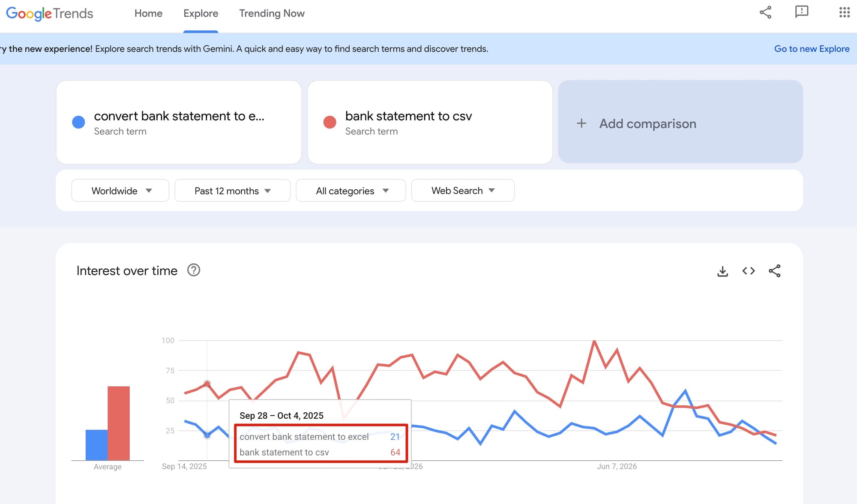This screenshot has width=857, height=504.
Task: Open the Worldwide region dropdown
Action: pos(120,191)
